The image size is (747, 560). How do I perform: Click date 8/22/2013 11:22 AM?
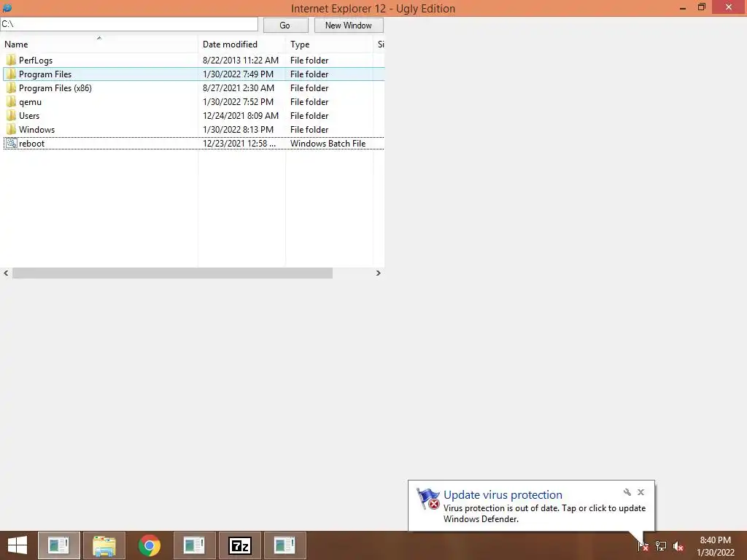pos(241,61)
